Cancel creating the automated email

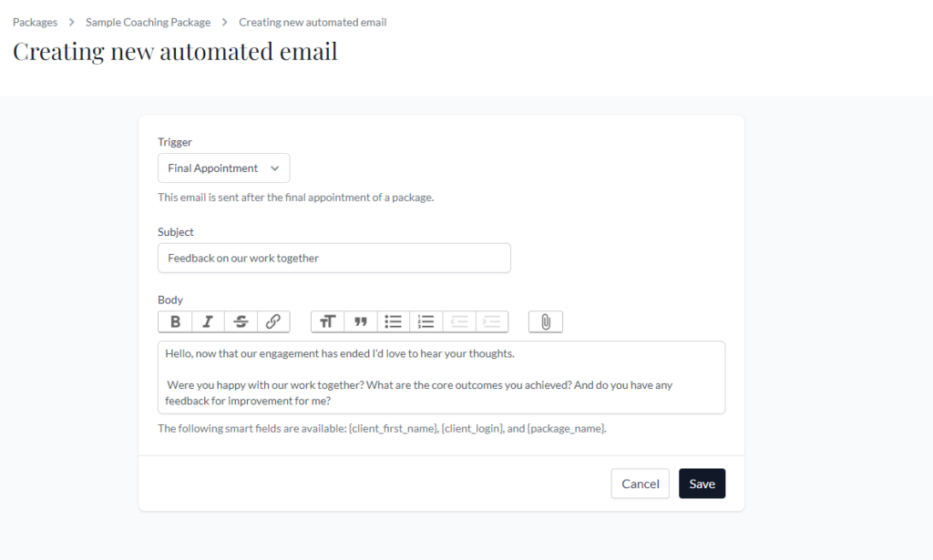640,484
